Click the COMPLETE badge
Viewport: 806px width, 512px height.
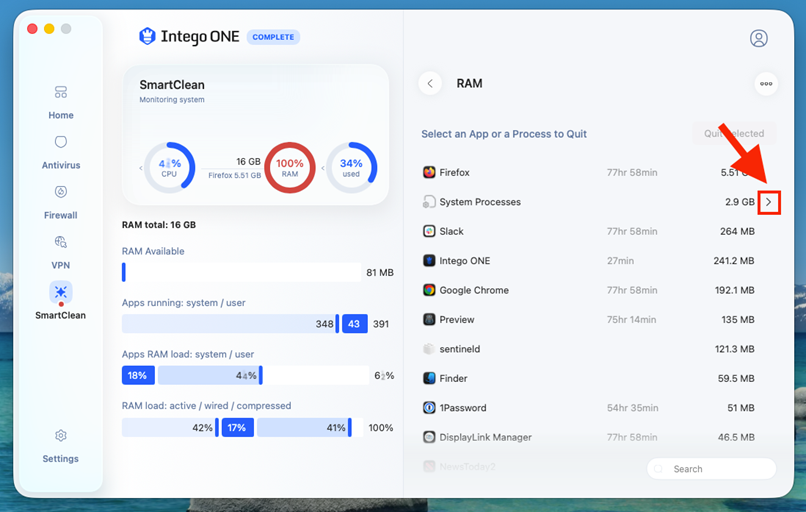(273, 37)
